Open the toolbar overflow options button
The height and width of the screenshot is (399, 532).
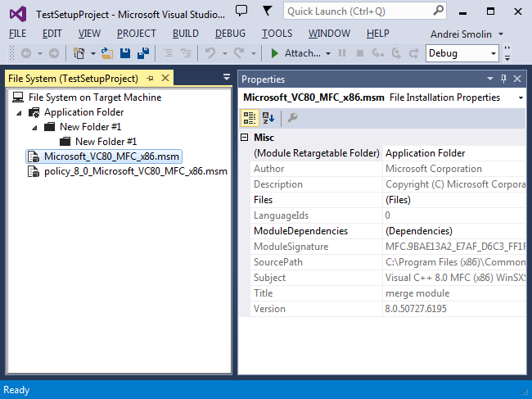point(507,53)
